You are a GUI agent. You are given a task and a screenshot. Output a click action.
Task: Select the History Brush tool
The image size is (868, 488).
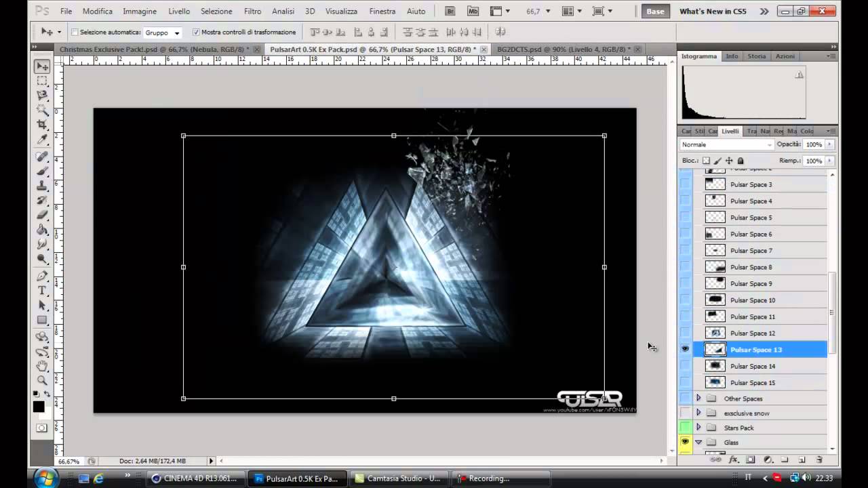click(x=42, y=200)
